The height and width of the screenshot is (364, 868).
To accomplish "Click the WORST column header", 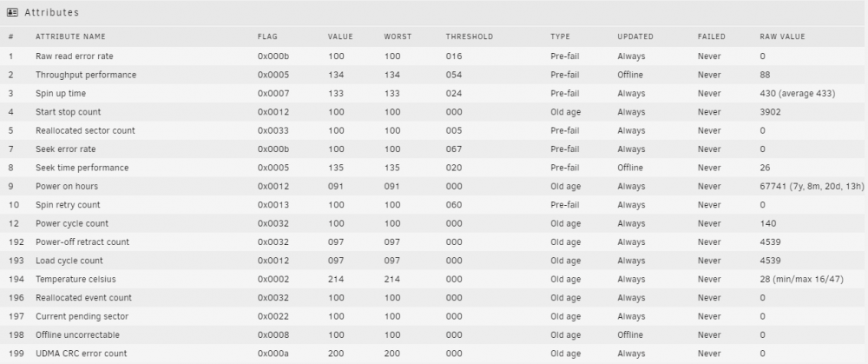I will point(398,36).
